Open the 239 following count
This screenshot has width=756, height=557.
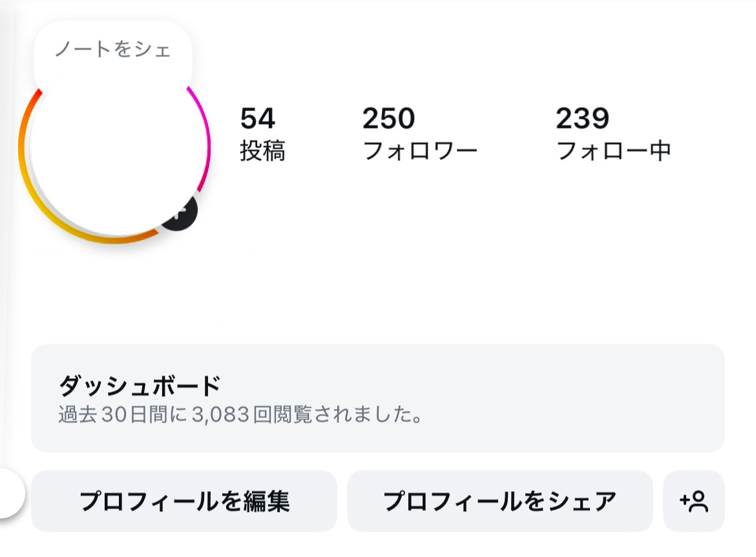tap(582, 119)
